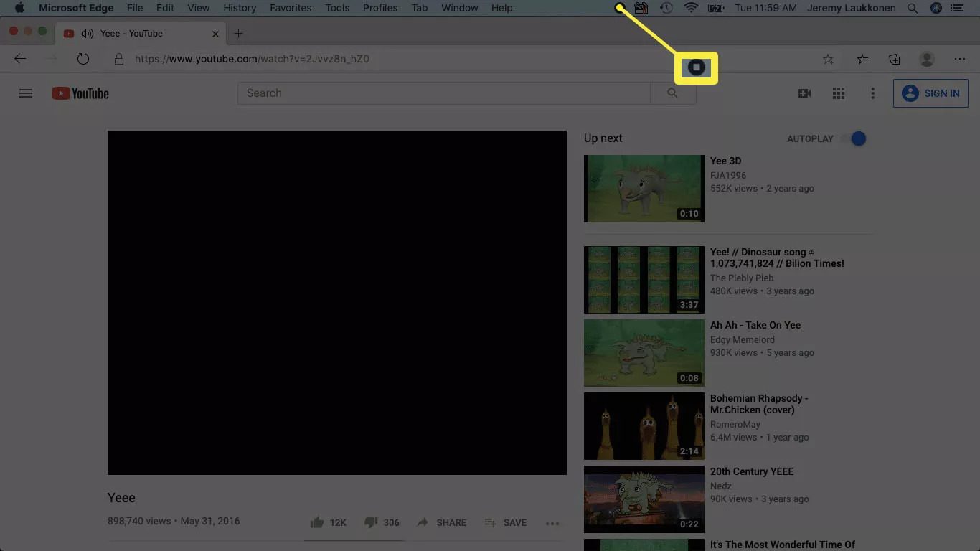The image size is (980, 551).
Task: Open the create video camera icon
Action: [804, 93]
